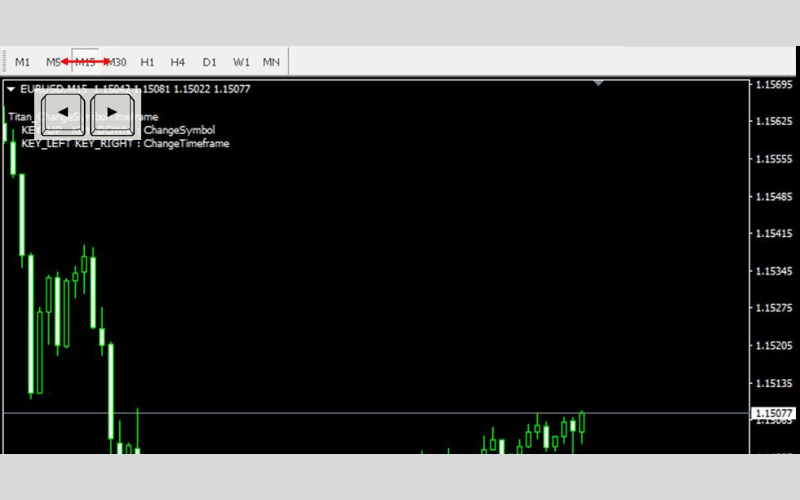Switch to W1 weekly timeframe
This screenshot has height=500, width=800.
point(241,62)
